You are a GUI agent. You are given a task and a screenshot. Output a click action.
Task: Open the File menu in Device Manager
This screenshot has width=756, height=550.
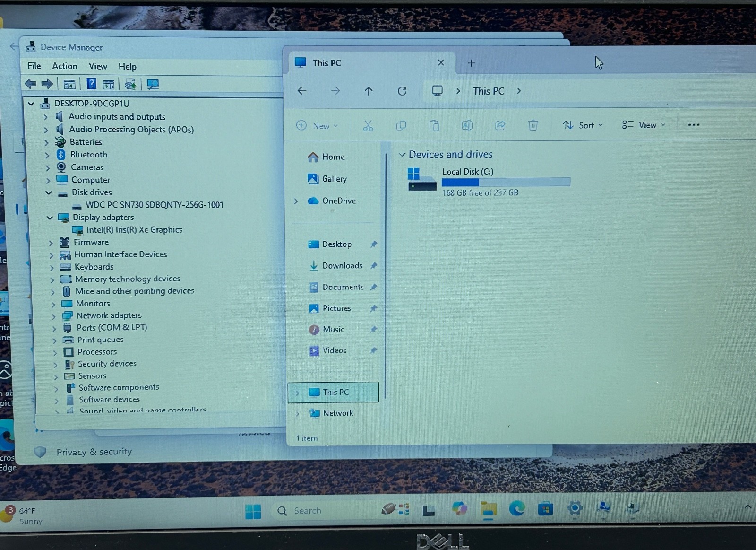[x=34, y=66]
